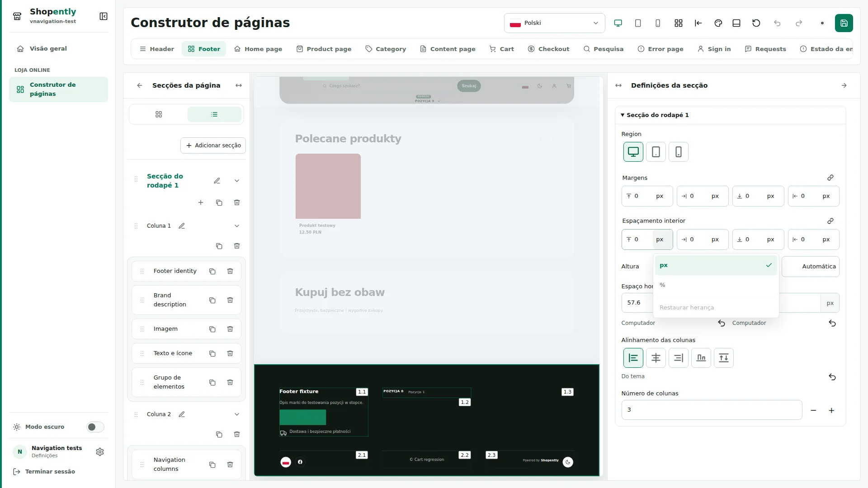Choose the % unit option
The height and width of the screenshot is (488, 868).
pyautogui.click(x=716, y=285)
